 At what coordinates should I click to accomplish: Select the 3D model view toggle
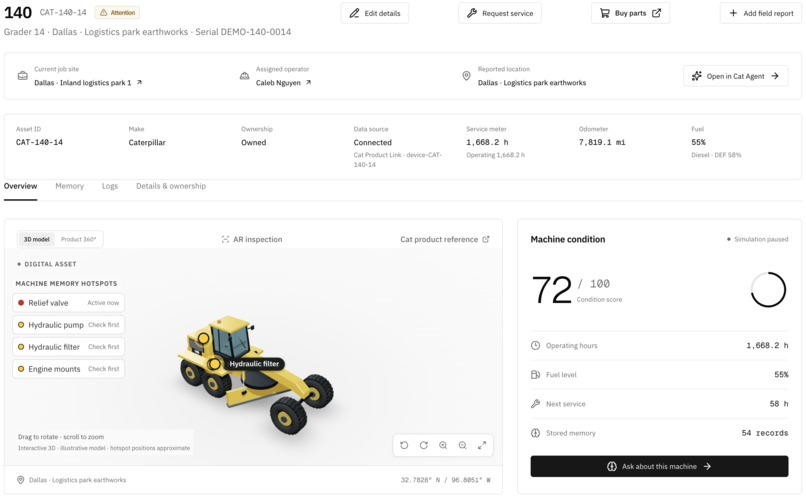point(36,239)
